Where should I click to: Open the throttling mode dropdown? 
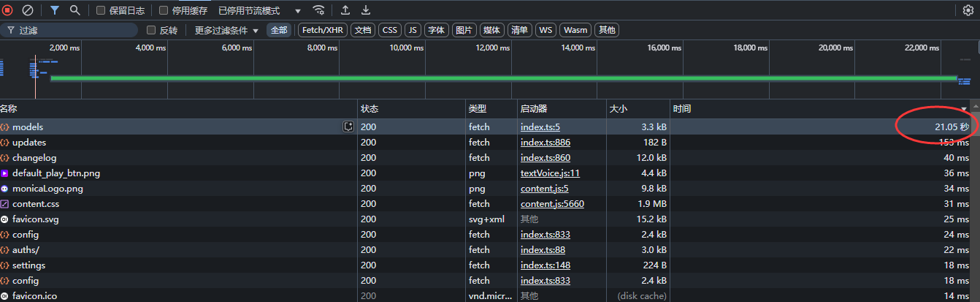click(260, 11)
